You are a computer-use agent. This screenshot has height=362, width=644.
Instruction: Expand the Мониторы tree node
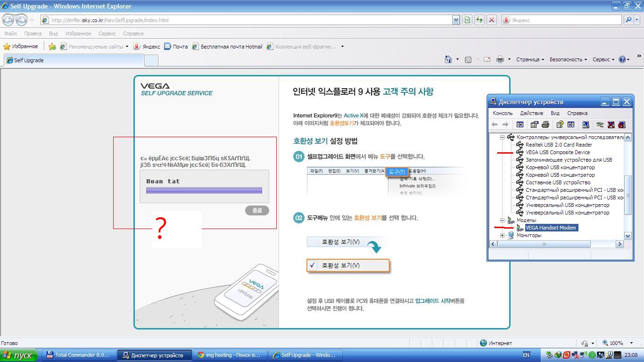click(502, 235)
